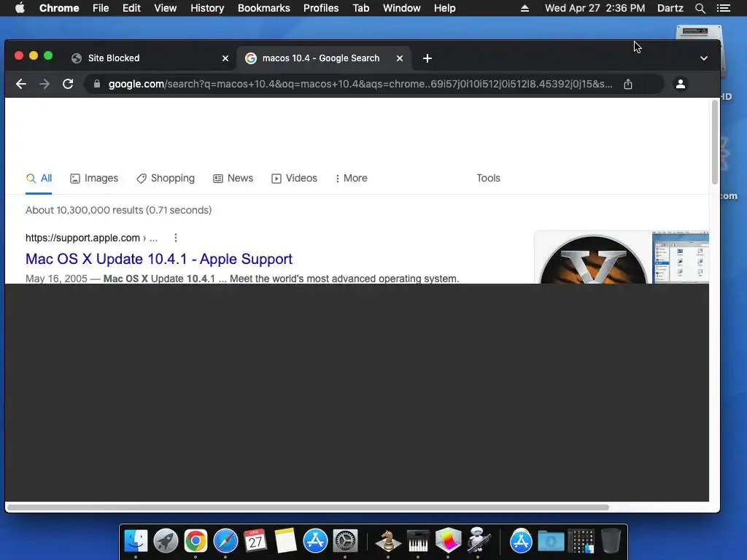The image size is (747, 560).
Task: Click the Chrome icon in Dock
Action: coord(196,540)
